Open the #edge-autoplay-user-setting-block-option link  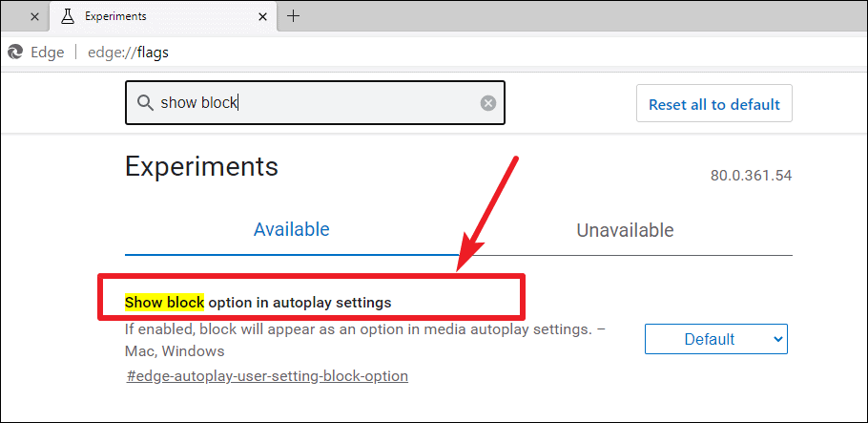coord(267,376)
